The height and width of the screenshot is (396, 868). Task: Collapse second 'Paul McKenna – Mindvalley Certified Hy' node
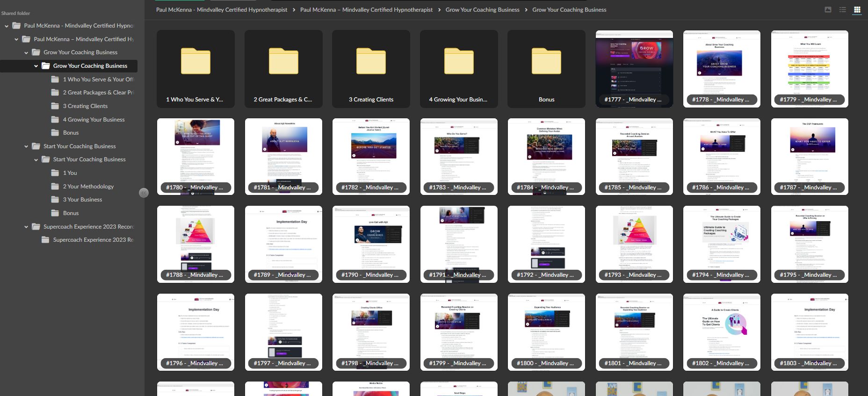16,39
